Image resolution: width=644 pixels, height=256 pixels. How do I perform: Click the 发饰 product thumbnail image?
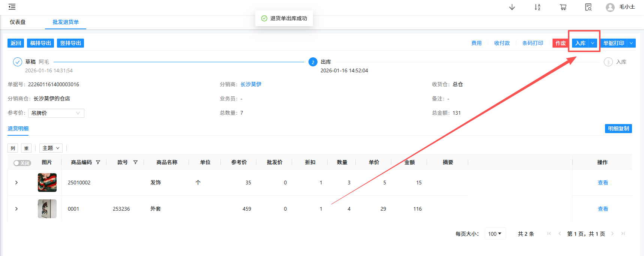tap(47, 183)
